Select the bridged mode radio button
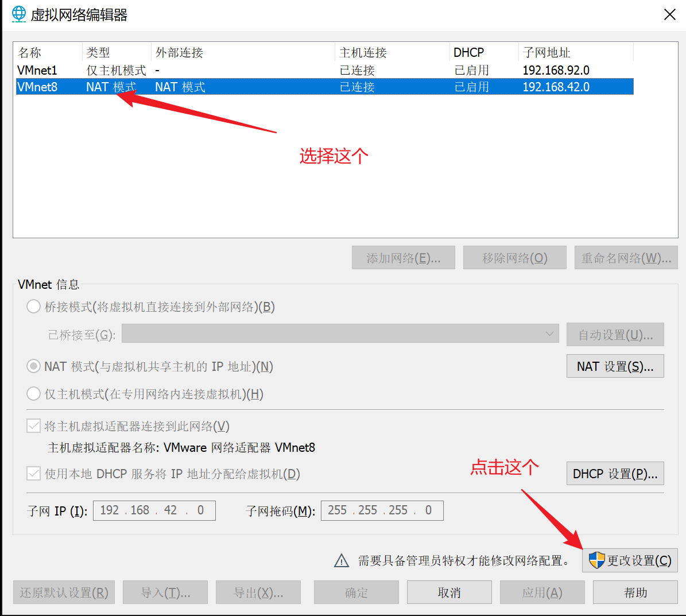Viewport: 686px width, 616px height. [x=34, y=306]
